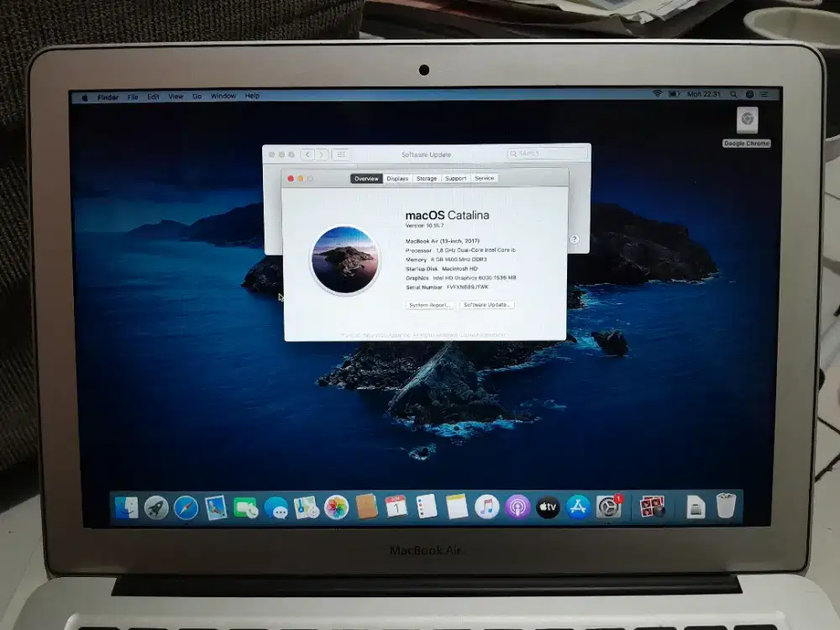Switch to the Storage tab
Screen dimensions: 840x630
pyautogui.click(x=427, y=178)
